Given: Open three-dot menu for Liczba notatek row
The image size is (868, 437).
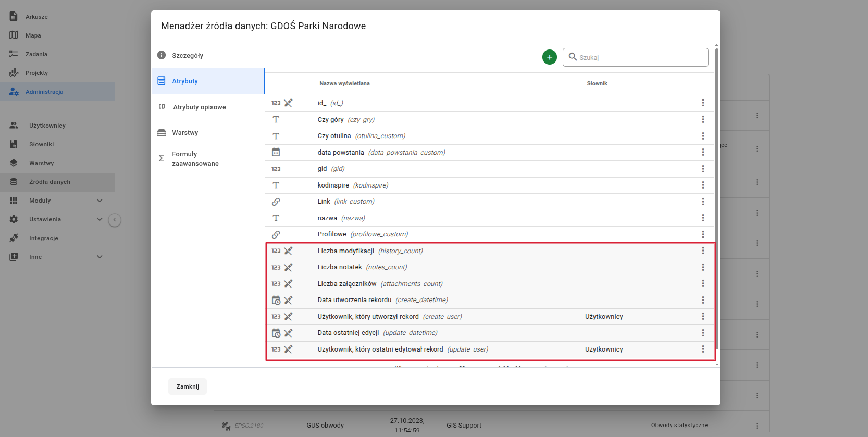Looking at the screenshot, I should coord(703,267).
